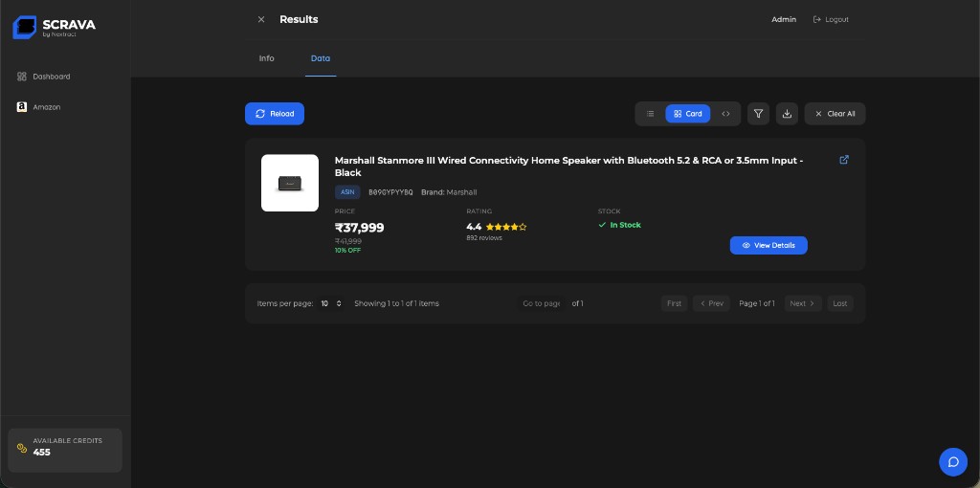Click the Marshall Stanmore III product title
Viewport: 980px width, 488px height.
tap(568, 166)
